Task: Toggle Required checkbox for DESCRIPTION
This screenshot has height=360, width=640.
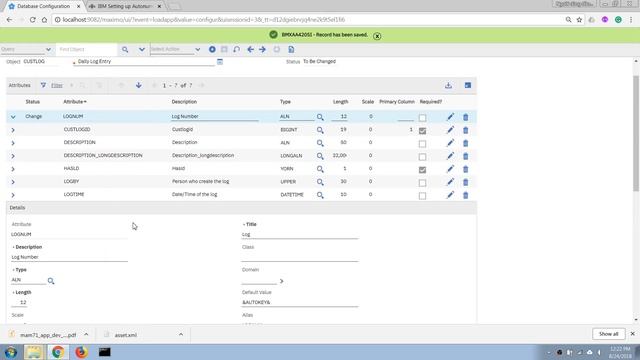Action: 422,144
